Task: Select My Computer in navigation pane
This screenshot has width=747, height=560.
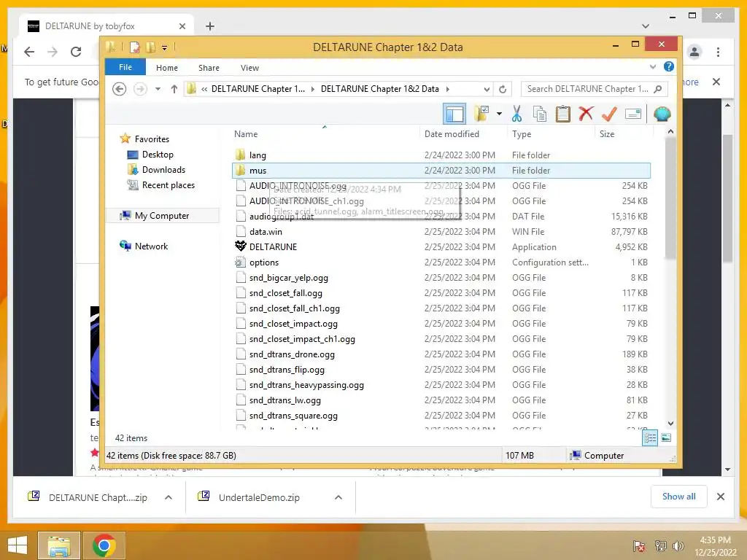Action: coord(161,216)
